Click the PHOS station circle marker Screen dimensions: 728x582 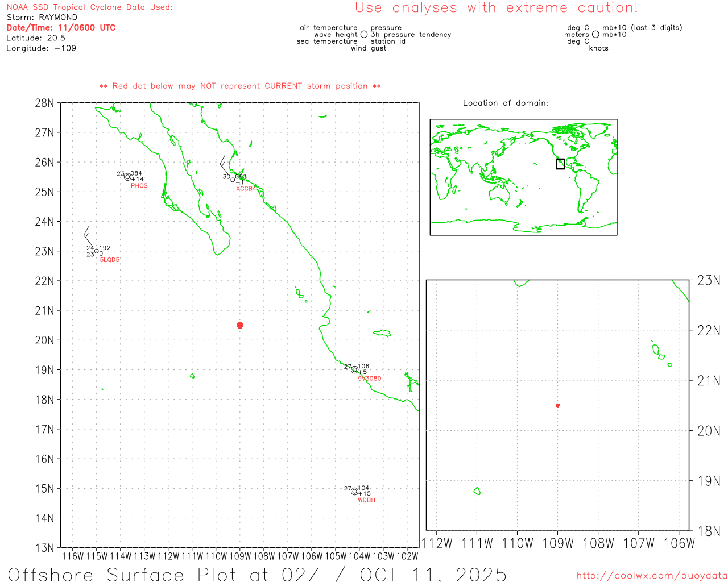pyautogui.click(x=127, y=177)
